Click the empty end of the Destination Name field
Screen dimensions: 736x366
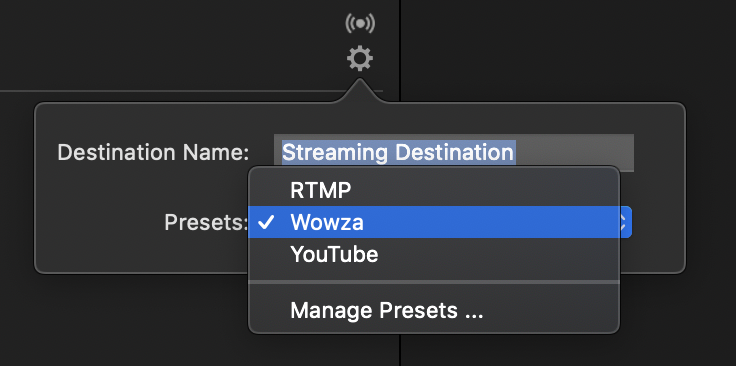(x=575, y=150)
